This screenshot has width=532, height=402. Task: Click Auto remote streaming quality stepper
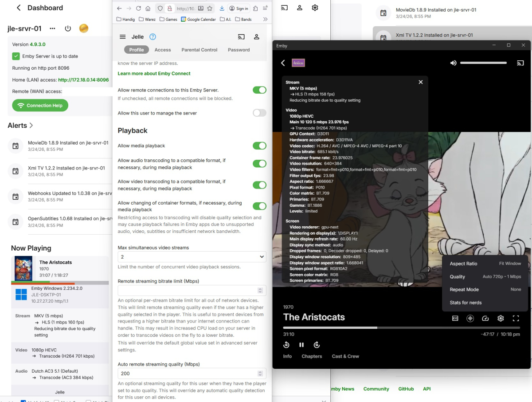click(x=260, y=374)
